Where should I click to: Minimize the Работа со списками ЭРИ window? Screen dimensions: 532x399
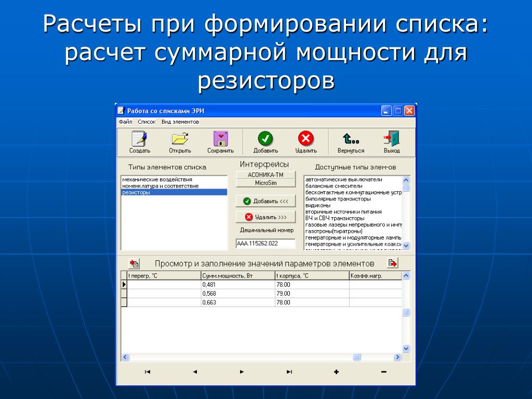tap(387, 111)
